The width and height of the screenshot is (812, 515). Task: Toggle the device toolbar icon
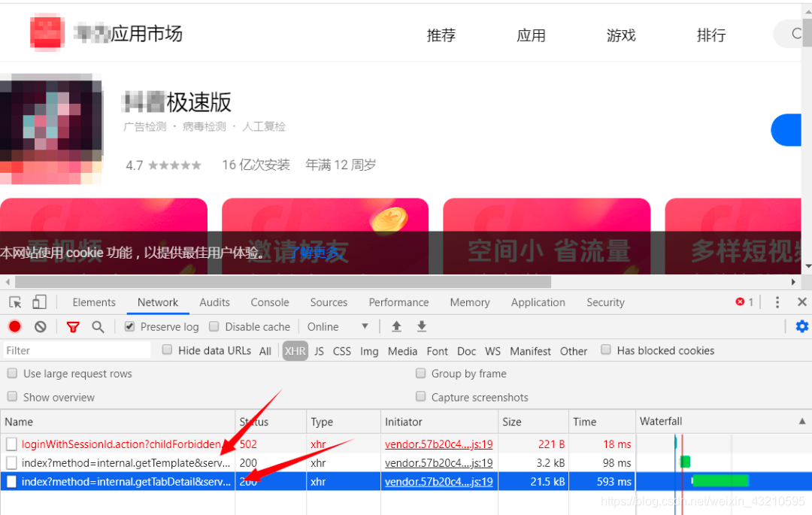coord(39,302)
